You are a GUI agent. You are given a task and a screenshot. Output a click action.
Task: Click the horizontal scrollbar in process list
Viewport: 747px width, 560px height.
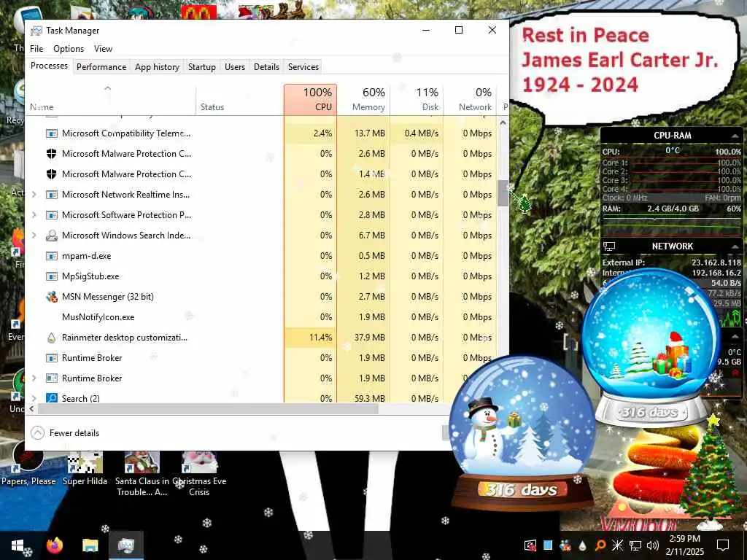click(208, 409)
